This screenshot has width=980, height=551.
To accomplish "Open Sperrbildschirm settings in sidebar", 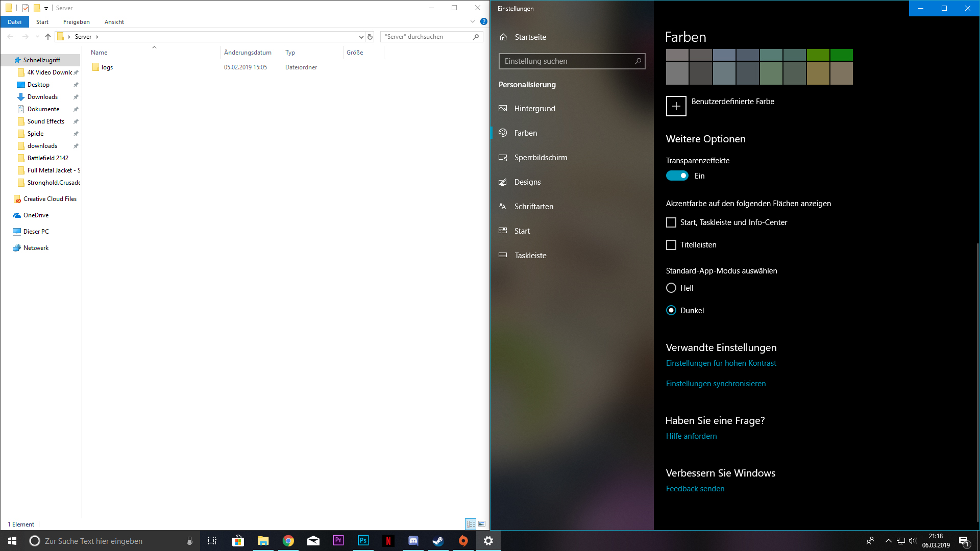I will 540,158.
